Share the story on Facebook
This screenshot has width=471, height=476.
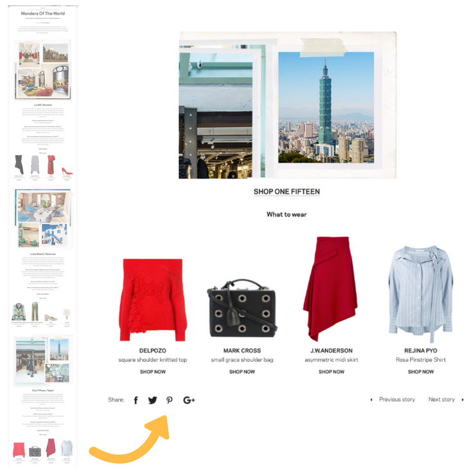pos(136,400)
